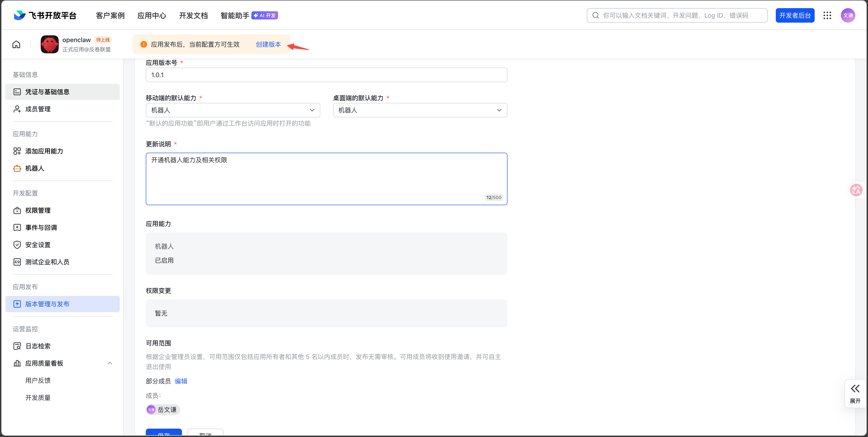The width and height of the screenshot is (868, 437).
Task: Open 开发质量 sub-item
Action: pos(38,398)
